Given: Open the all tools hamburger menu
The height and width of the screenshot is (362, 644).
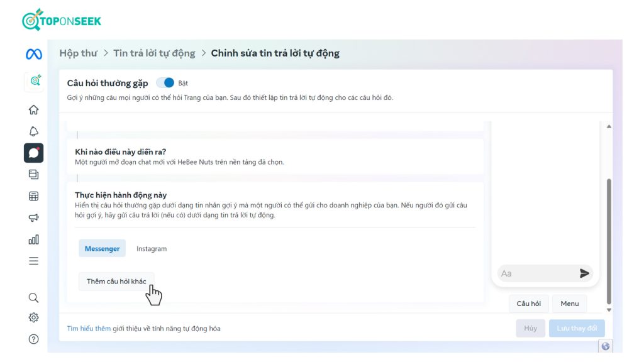Looking at the screenshot, I should 34,261.
